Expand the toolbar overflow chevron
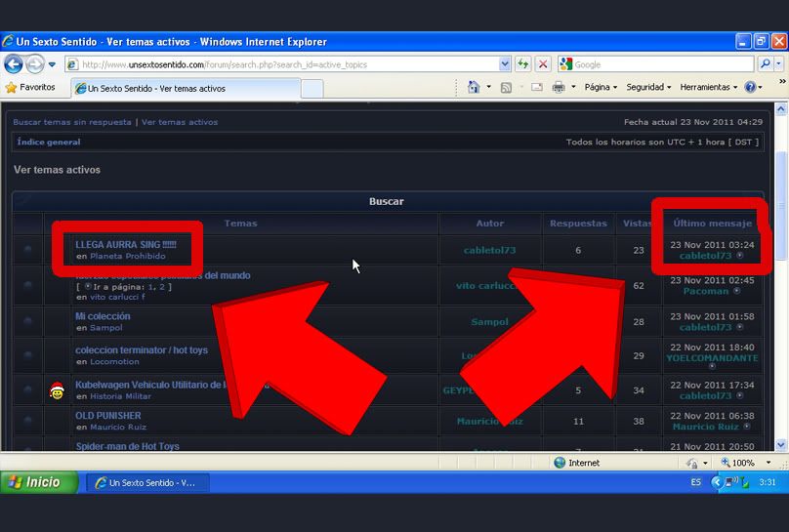The height and width of the screenshot is (532, 789). [x=782, y=81]
